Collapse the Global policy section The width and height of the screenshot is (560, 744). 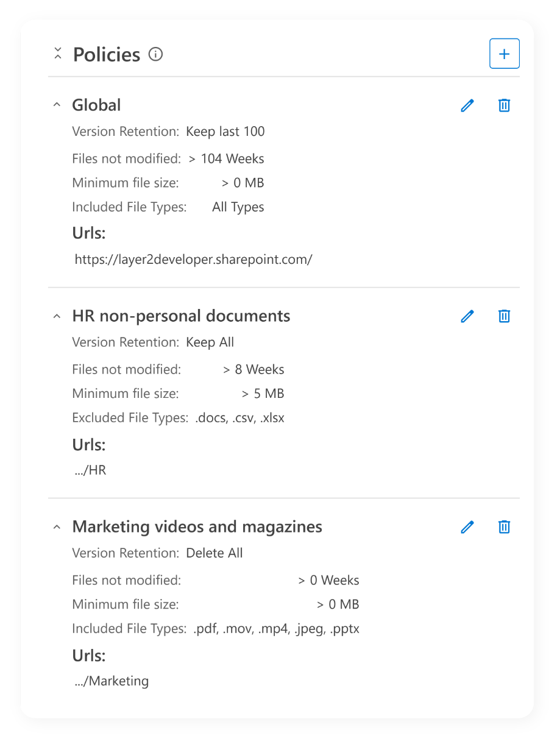point(57,105)
